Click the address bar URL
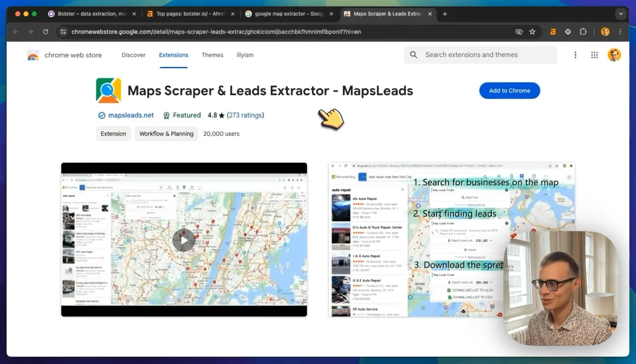Screen dimensions: 636x364 (x=216, y=32)
